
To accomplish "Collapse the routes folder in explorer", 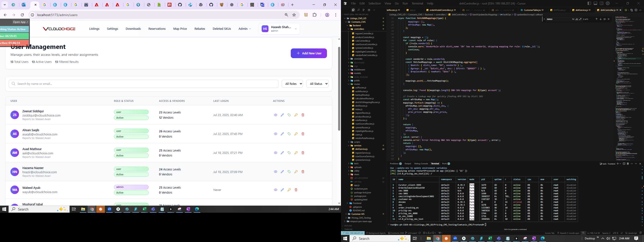I will tap(357, 84).
